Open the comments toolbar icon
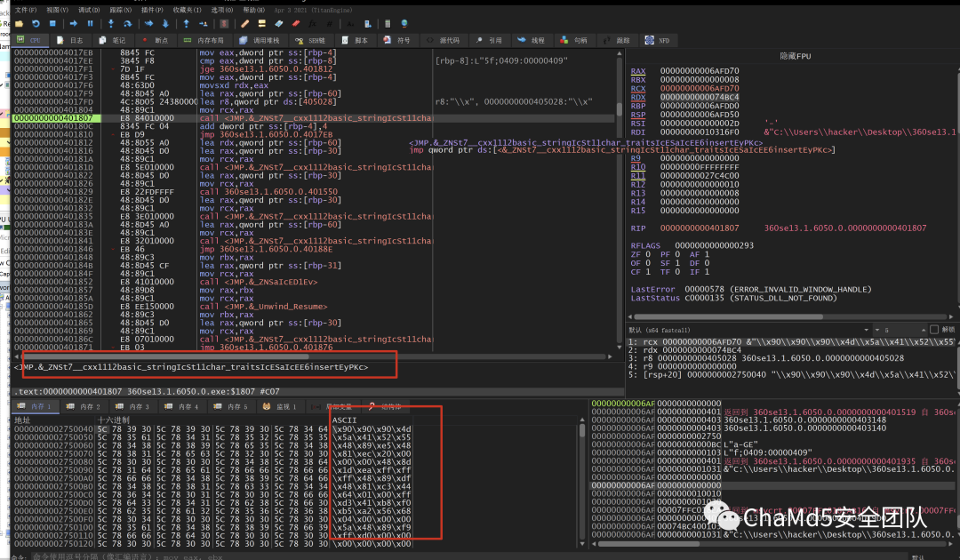 (x=262, y=23)
